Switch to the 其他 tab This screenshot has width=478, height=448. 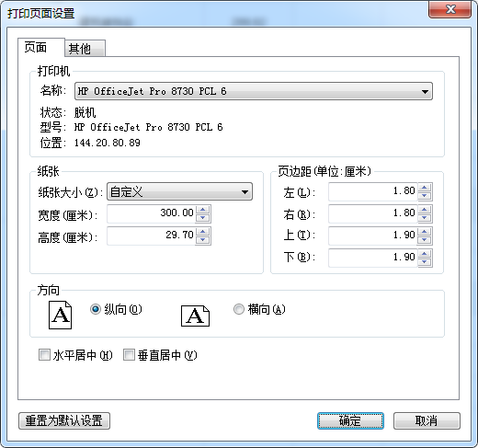pos(85,49)
